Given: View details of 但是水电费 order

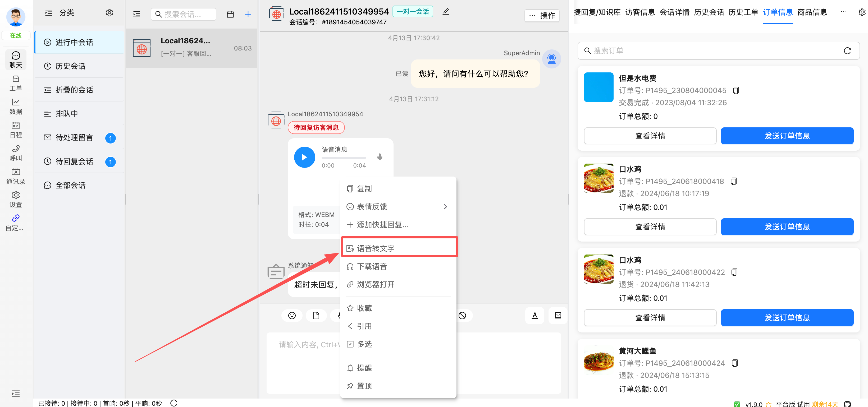Looking at the screenshot, I should point(650,136).
